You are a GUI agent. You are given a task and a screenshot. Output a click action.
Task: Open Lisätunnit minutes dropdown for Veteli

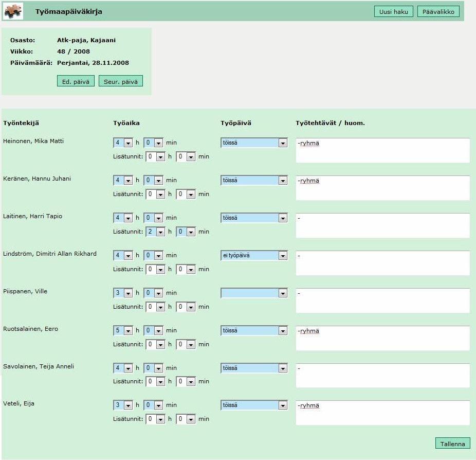click(x=186, y=419)
